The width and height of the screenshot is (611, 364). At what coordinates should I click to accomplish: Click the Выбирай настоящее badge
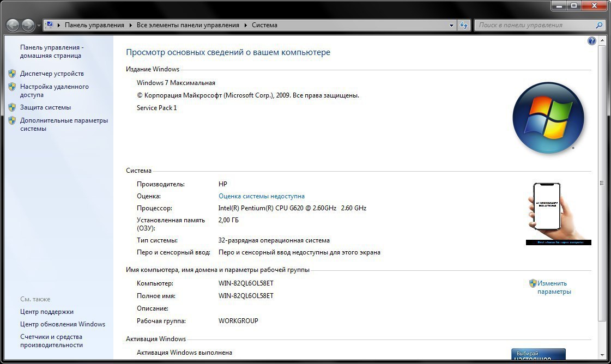point(538,354)
